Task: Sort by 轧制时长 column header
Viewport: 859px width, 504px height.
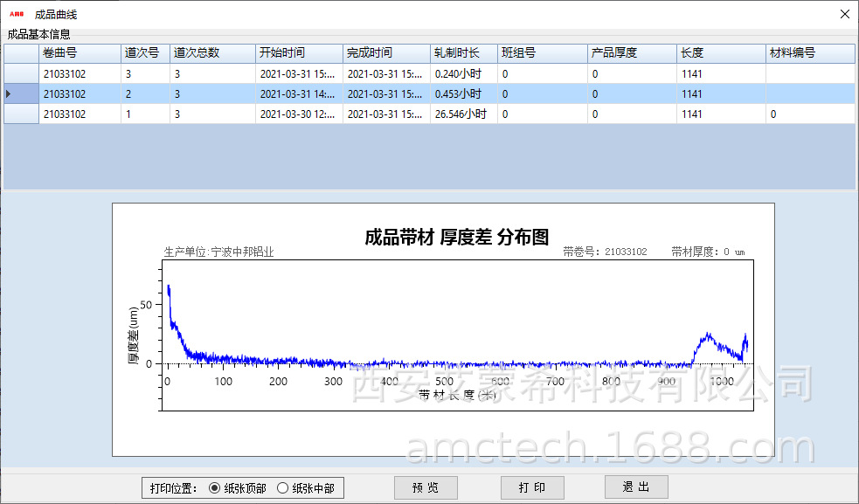Action: click(464, 53)
